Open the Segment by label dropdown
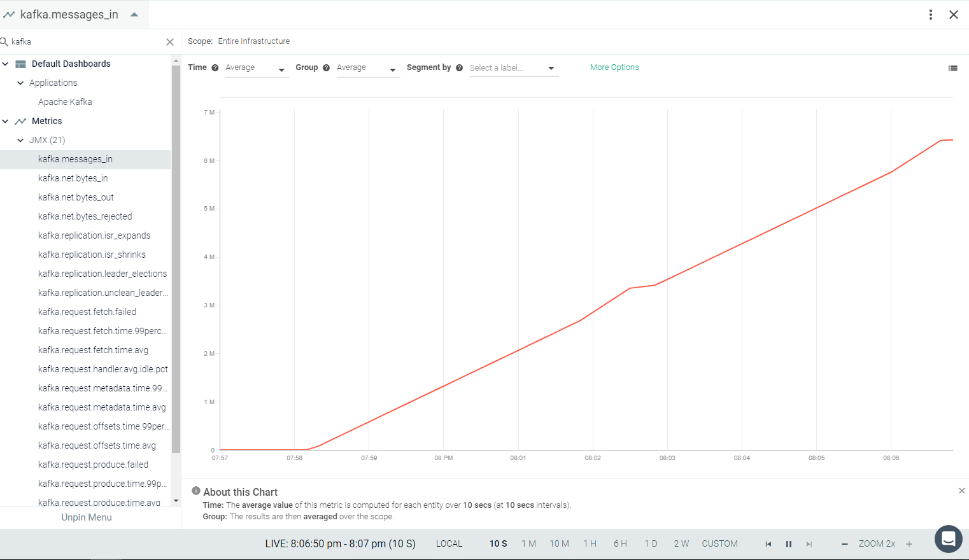The height and width of the screenshot is (560, 969). tap(513, 68)
